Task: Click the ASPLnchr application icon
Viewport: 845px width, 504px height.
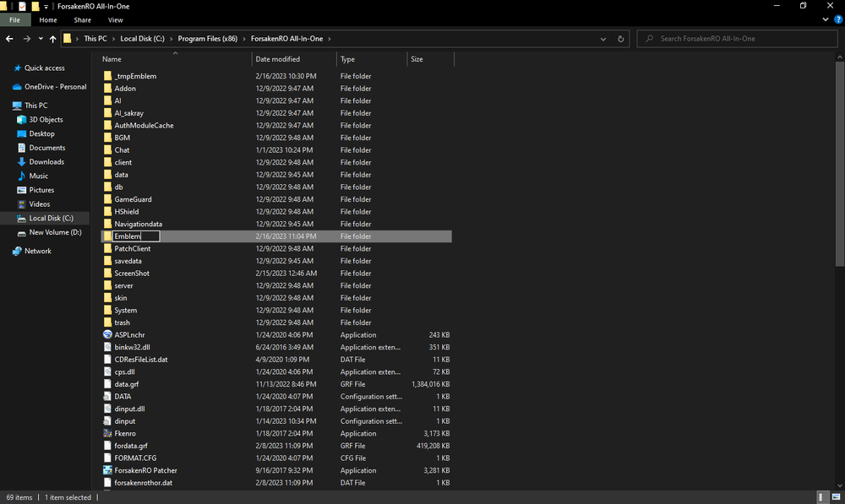Action: point(107,335)
